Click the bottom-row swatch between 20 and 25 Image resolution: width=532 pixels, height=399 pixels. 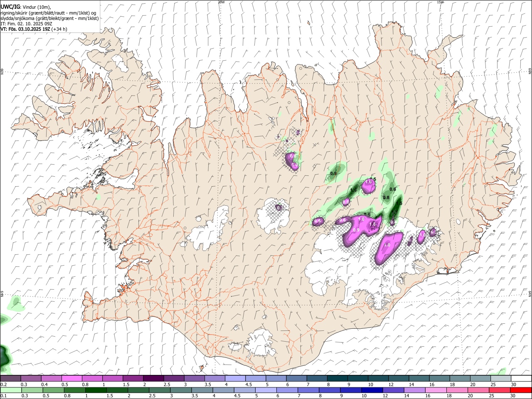click(479, 390)
